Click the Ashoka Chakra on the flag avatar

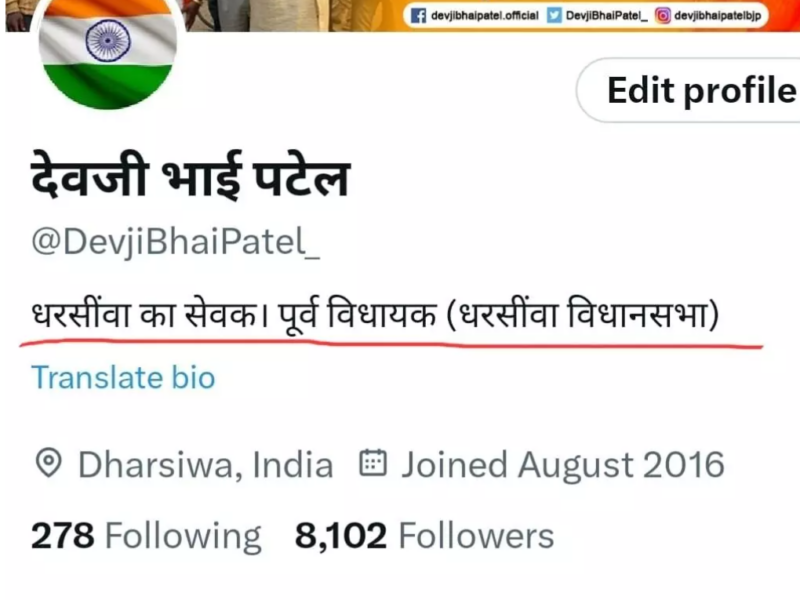[108, 41]
